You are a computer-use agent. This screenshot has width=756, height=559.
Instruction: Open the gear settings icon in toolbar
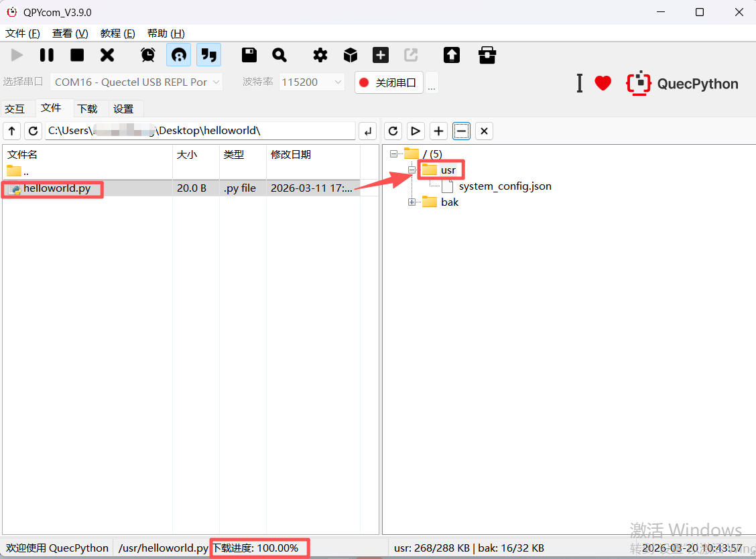pos(320,55)
